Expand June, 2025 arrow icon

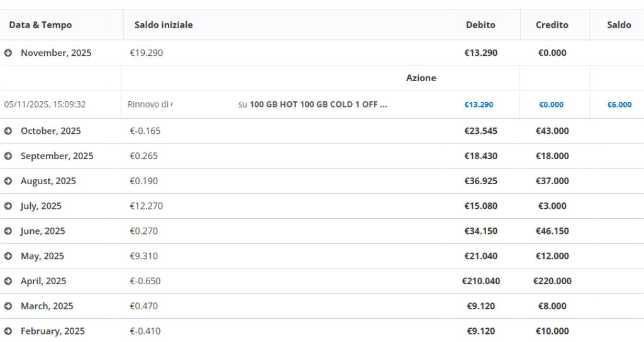tap(8, 231)
